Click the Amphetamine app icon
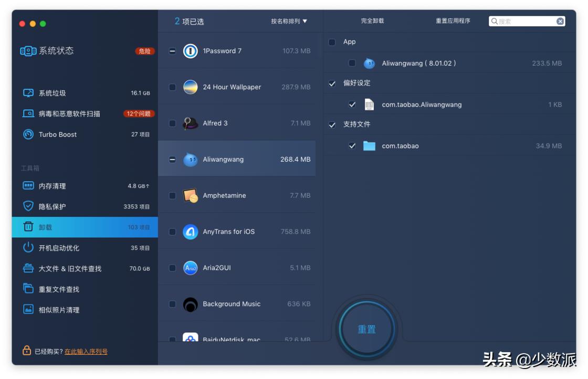Image resolution: width=588 pixels, height=379 pixels. click(190, 195)
